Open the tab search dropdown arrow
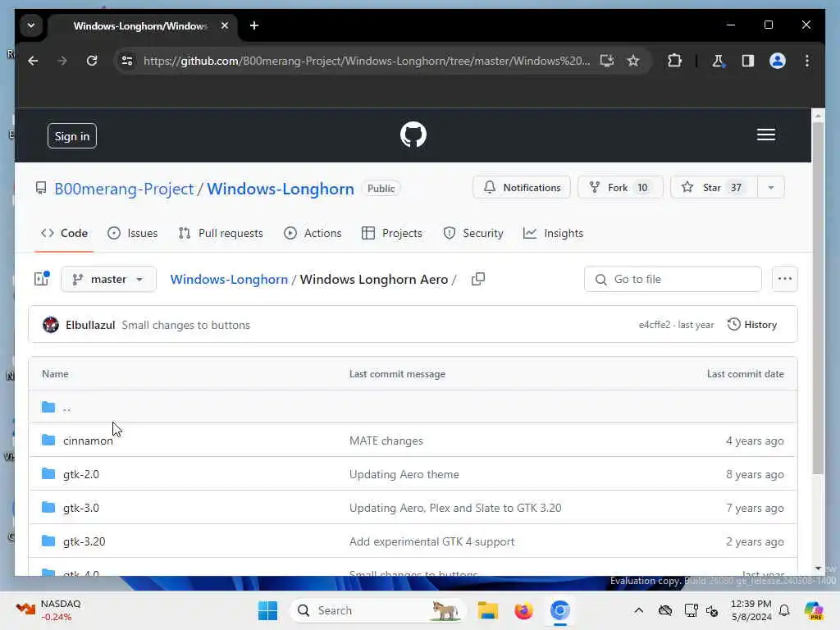This screenshot has height=630, width=840. [x=31, y=25]
